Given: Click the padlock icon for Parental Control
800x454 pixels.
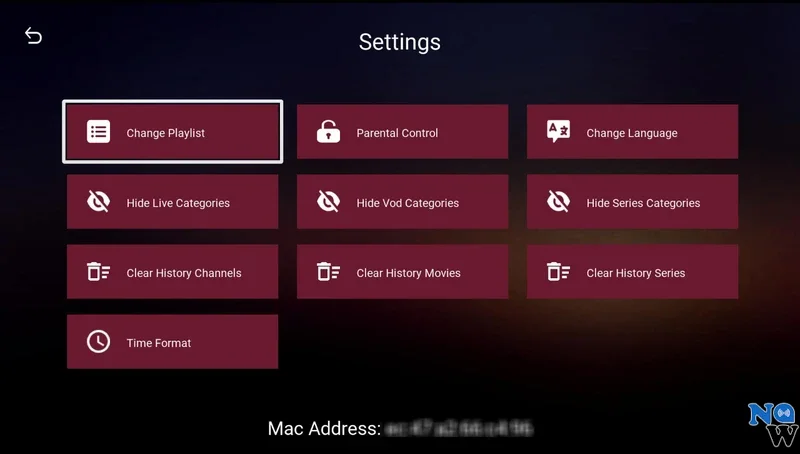Looking at the screenshot, I should [x=328, y=132].
